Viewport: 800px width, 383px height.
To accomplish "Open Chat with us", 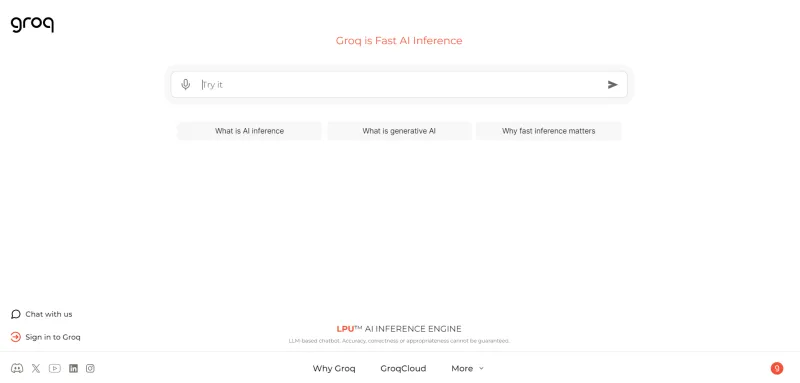I will click(x=42, y=314).
